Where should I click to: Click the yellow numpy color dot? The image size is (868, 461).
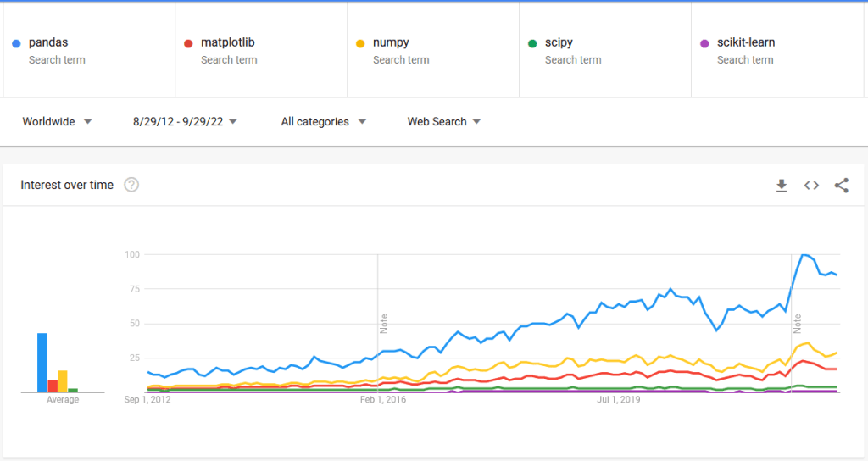click(x=360, y=43)
